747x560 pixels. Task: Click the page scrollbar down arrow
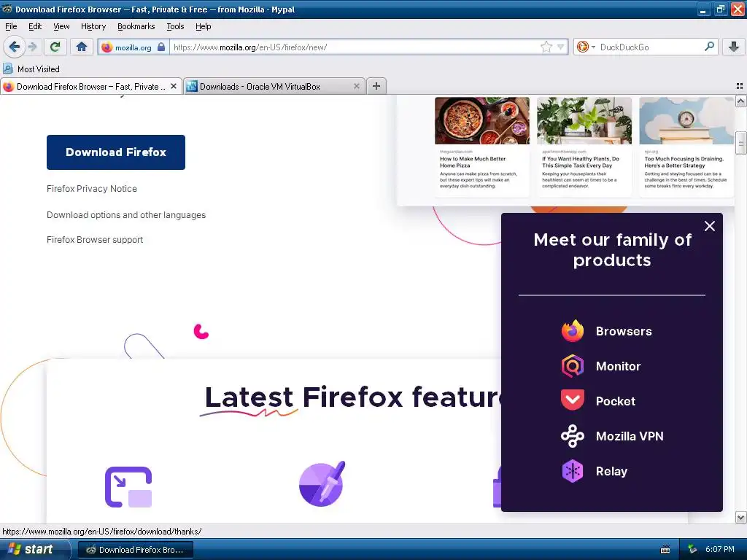pos(740,517)
